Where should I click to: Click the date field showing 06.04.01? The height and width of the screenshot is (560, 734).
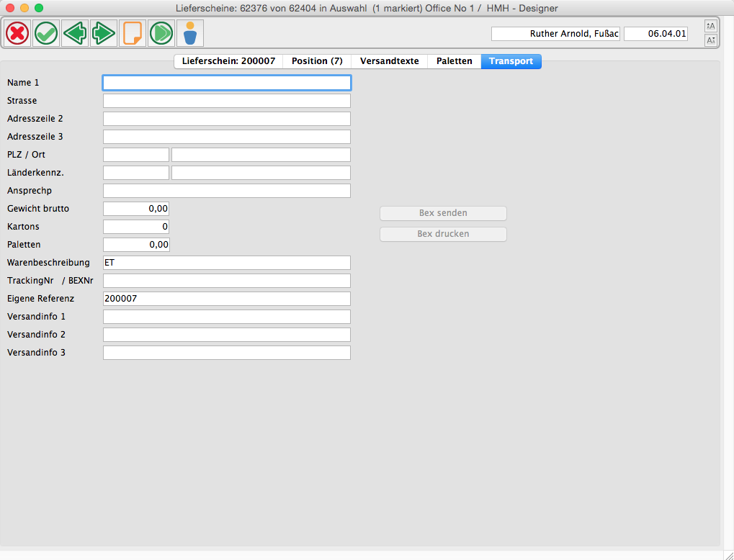(x=655, y=34)
